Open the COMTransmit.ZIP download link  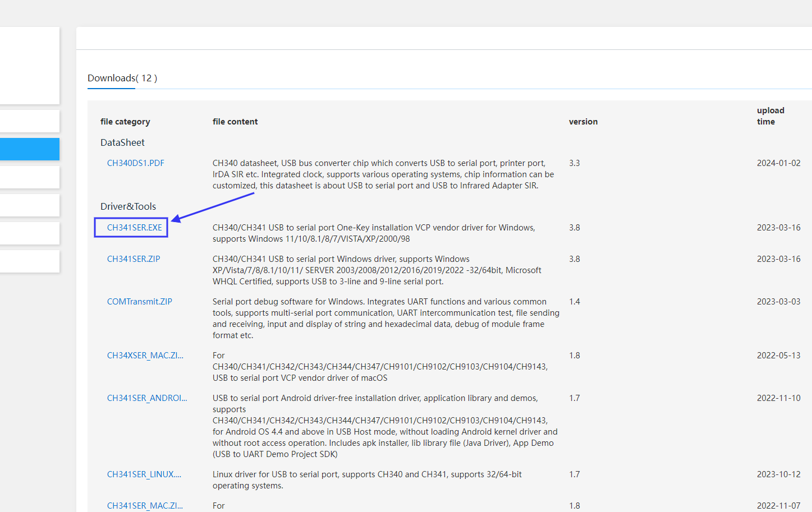tap(139, 302)
